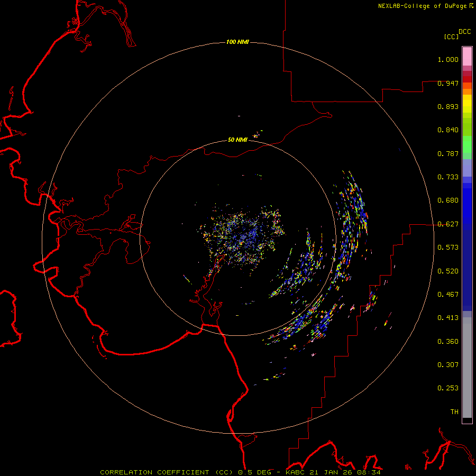Click the 0.413 scale value
476x476 pixels.
[x=448, y=318]
